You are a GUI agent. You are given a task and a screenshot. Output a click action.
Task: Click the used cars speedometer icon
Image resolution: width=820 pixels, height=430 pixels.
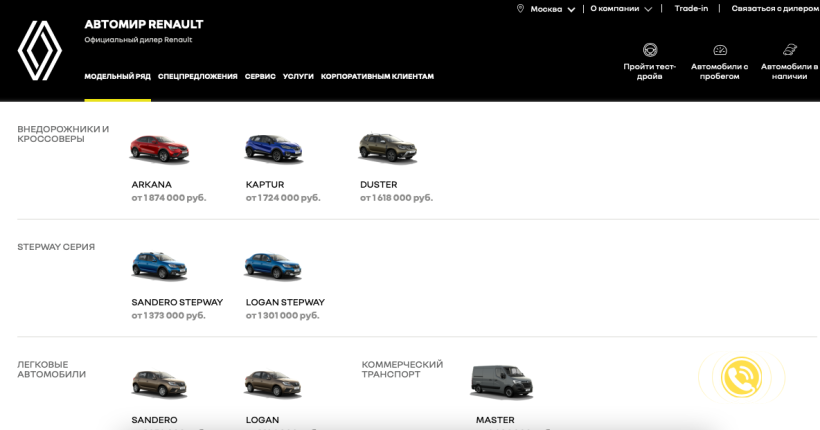click(x=720, y=50)
